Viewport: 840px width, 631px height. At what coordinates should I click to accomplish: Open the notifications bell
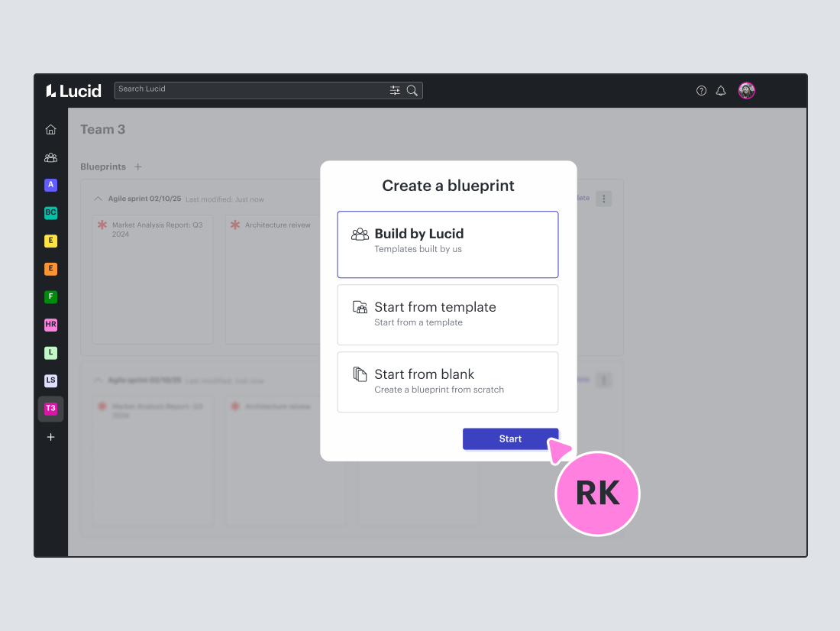point(720,91)
